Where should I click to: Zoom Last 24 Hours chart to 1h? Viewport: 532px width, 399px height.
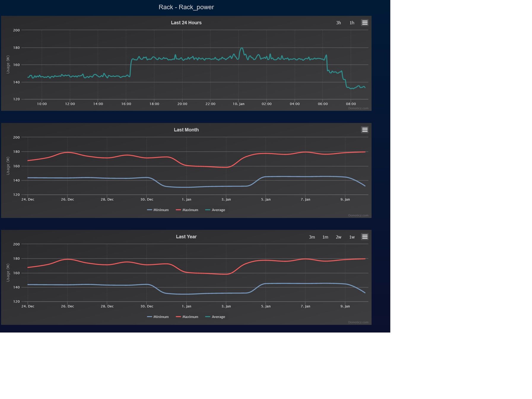(352, 23)
